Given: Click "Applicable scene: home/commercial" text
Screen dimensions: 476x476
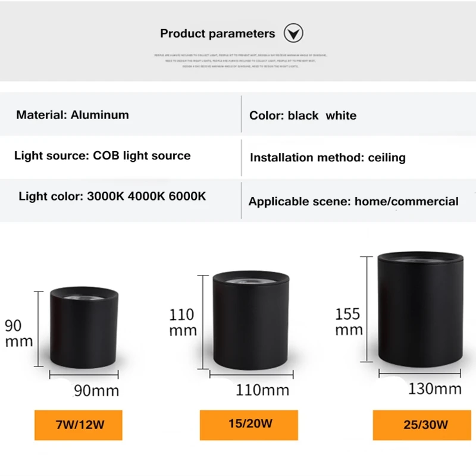Looking at the screenshot, I should point(353,201).
